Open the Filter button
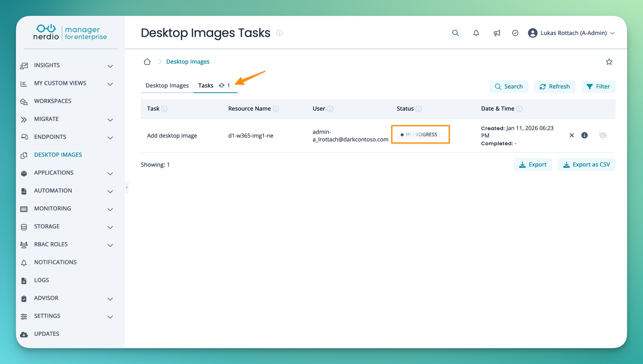 pos(598,86)
